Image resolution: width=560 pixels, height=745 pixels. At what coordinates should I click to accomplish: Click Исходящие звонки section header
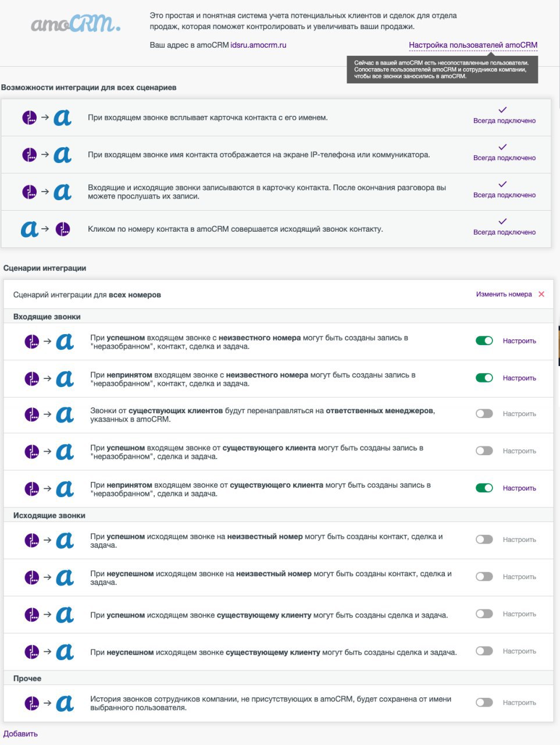(49, 515)
